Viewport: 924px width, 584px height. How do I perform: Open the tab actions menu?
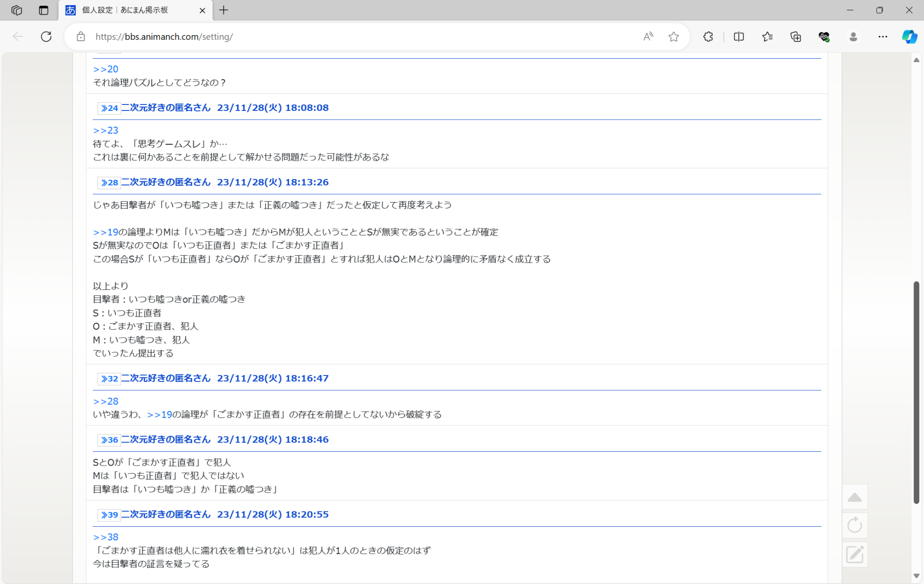pos(43,10)
